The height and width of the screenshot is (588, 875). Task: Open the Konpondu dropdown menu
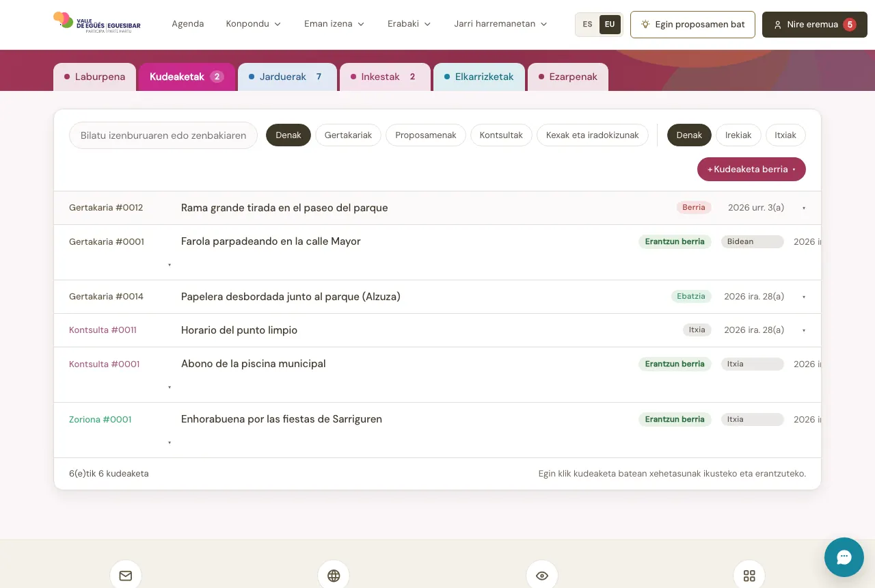click(x=254, y=24)
